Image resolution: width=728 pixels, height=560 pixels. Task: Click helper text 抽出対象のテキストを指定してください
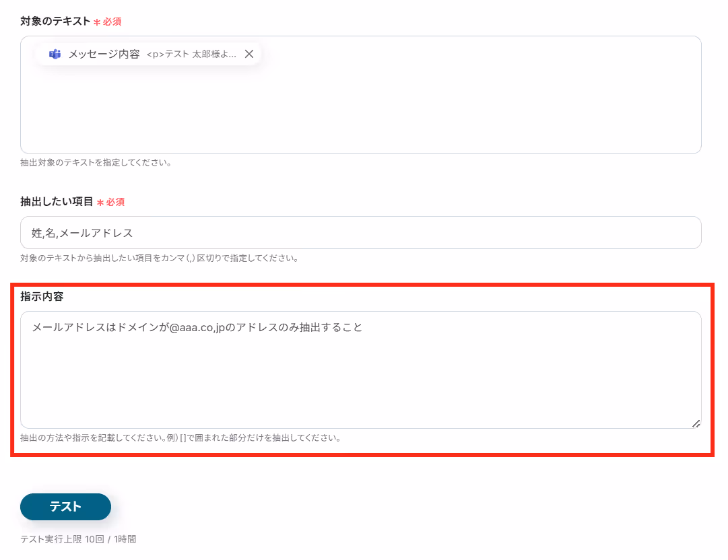pyautogui.click(x=96, y=162)
